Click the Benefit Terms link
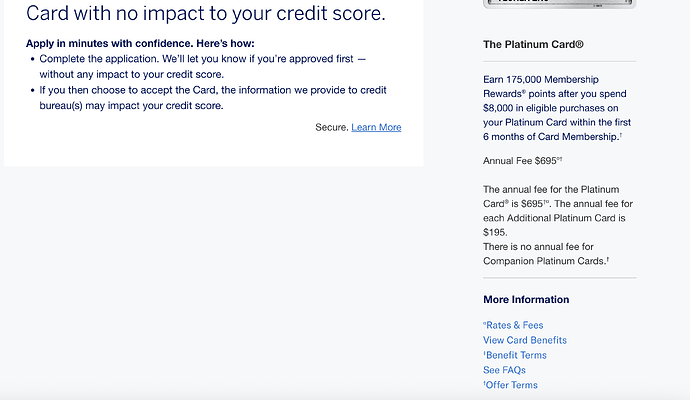Screen dimensions: 690x400 click(515, 355)
